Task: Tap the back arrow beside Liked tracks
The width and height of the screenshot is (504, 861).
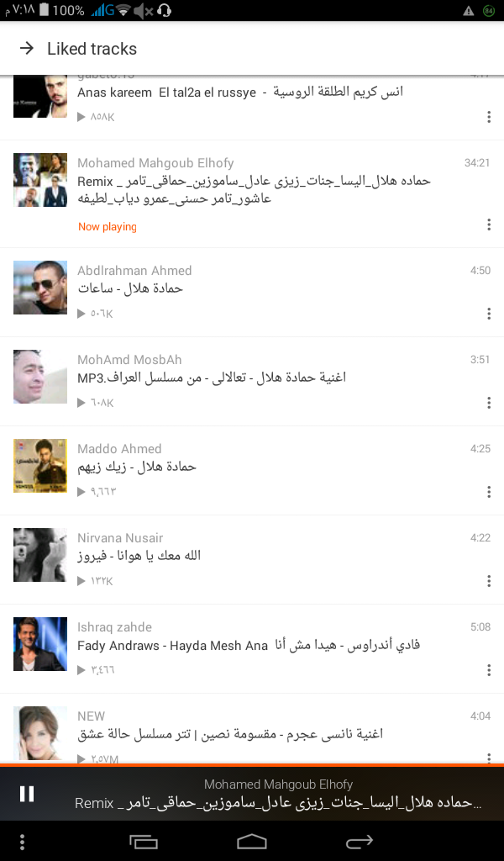Action: (x=26, y=48)
